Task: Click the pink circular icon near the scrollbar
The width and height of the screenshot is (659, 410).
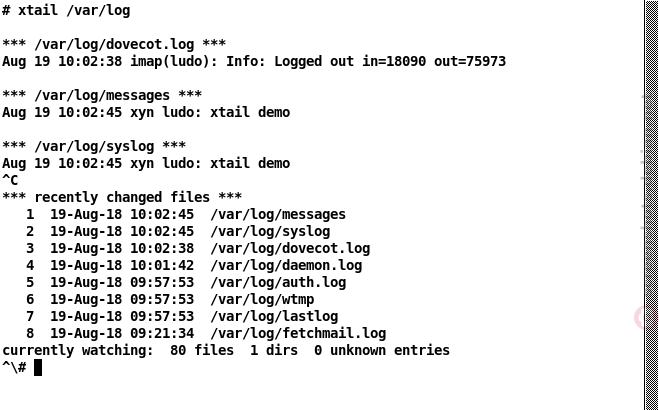Action: (x=646, y=317)
